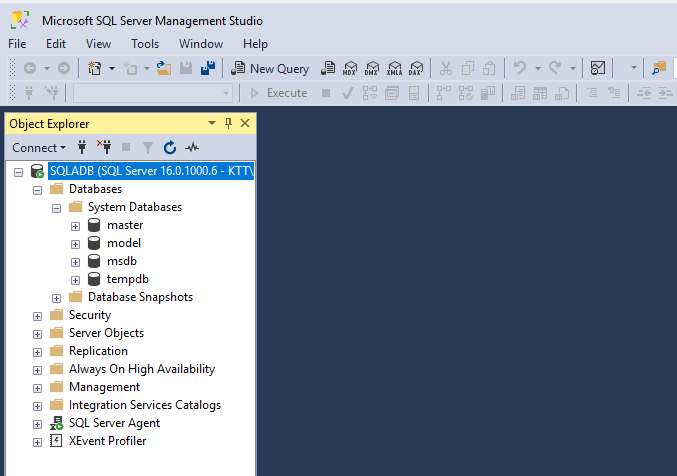Open the Tools menu
The width and height of the screenshot is (677, 476).
coord(145,44)
